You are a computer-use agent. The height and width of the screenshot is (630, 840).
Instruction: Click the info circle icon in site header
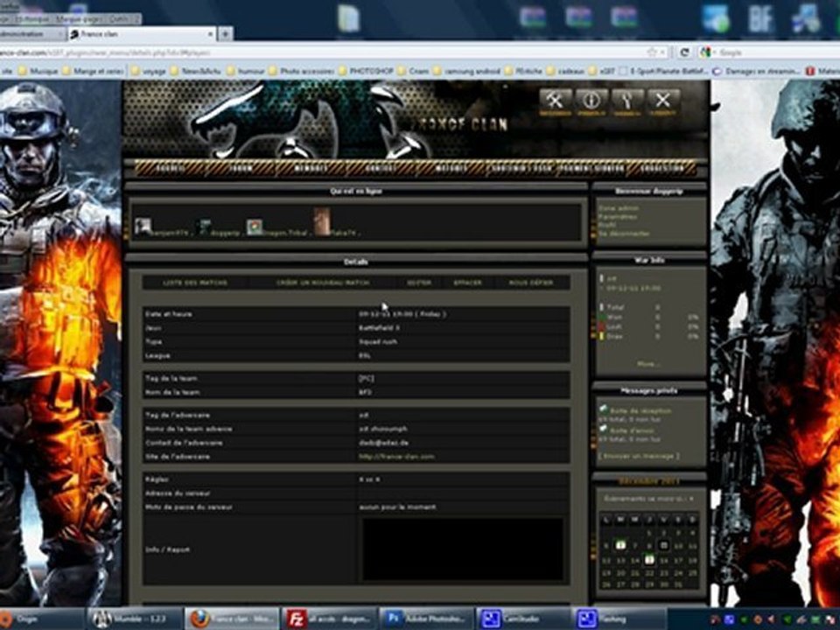coord(591,101)
